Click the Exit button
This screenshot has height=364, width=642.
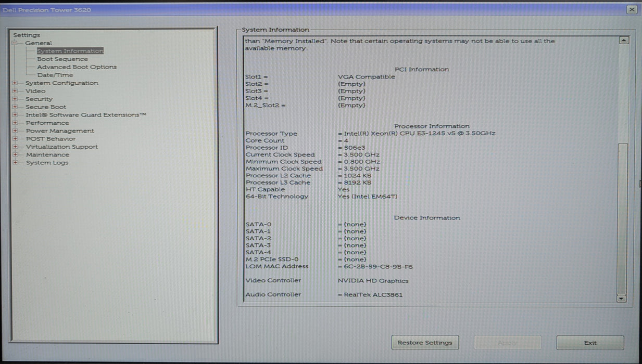point(590,343)
